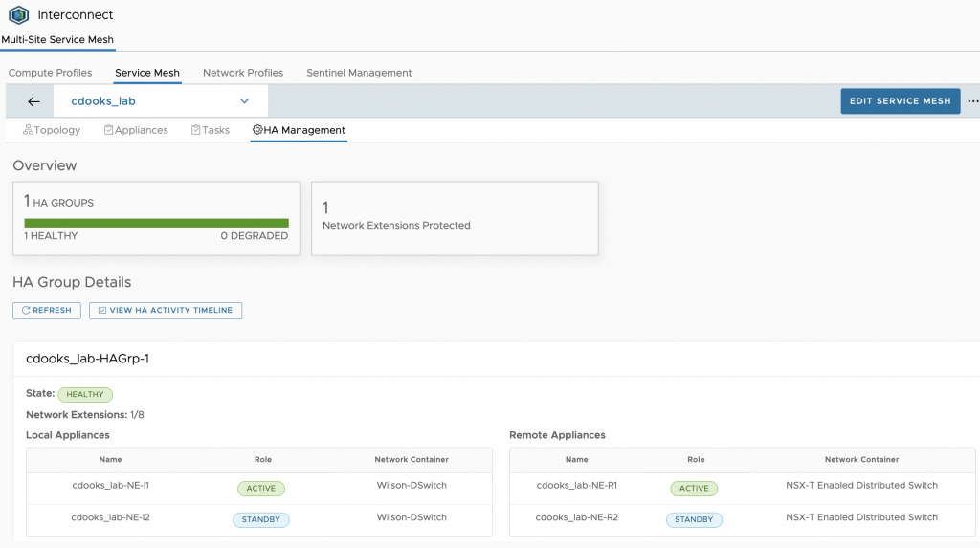Go back using the left arrow icon
The width and height of the screenshot is (980, 548).
click(33, 101)
